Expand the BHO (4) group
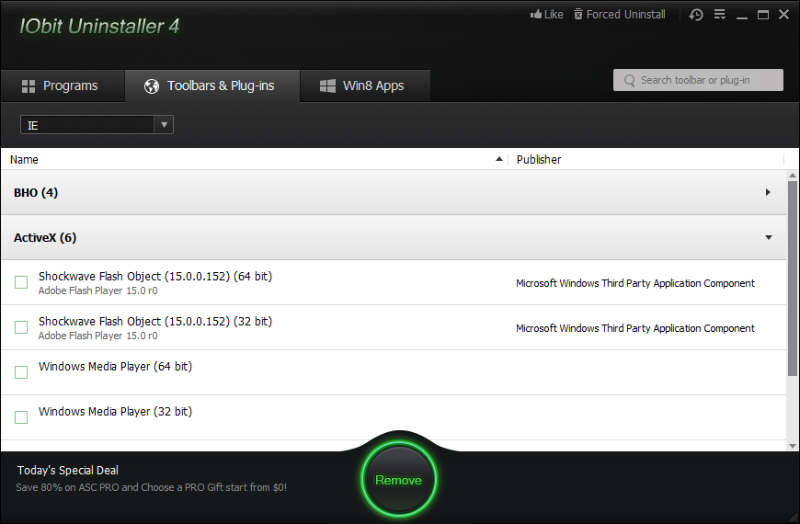This screenshot has height=524, width=800. [x=768, y=192]
